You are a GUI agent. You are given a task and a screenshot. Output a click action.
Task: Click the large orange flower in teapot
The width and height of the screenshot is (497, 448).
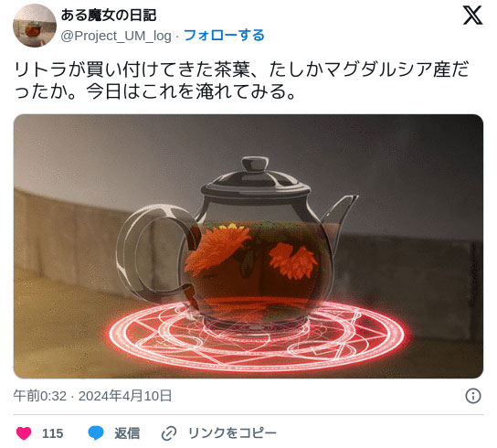click(217, 251)
